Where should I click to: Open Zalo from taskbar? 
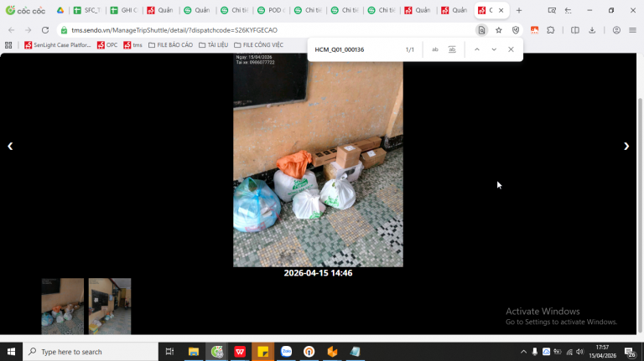[x=286, y=352]
